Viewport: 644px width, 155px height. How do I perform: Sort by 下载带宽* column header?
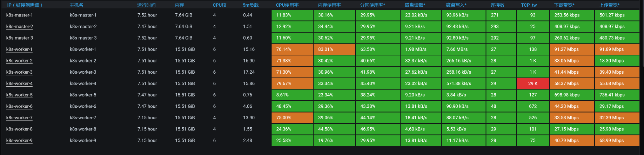(x=564, y=5)
